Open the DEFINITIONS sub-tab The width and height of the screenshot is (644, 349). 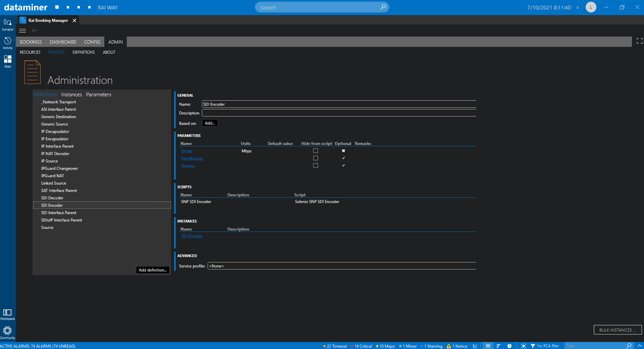84,52
